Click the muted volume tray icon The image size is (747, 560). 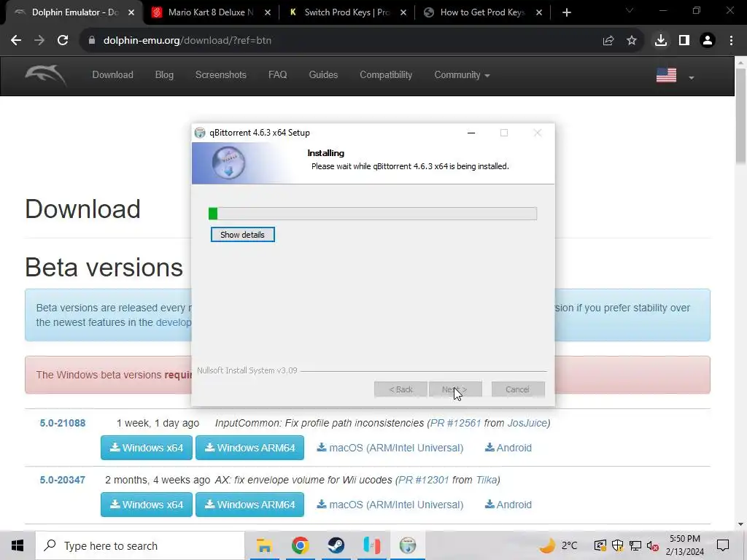coord(653,546)
